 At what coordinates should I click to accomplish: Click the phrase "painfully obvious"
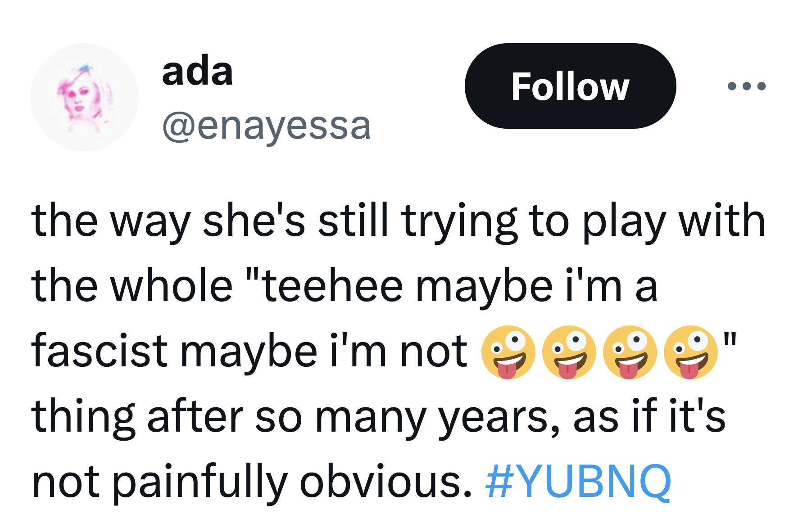[x=292, y=482]
